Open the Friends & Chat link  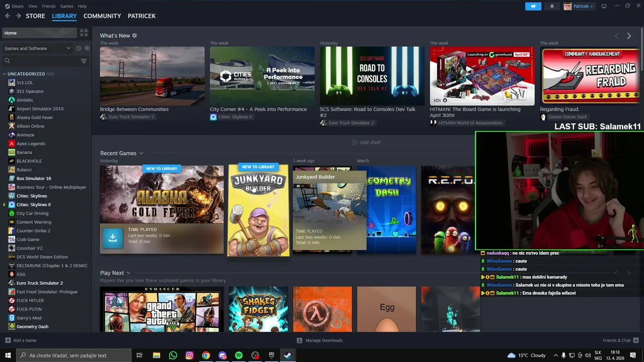click(616, 340)
